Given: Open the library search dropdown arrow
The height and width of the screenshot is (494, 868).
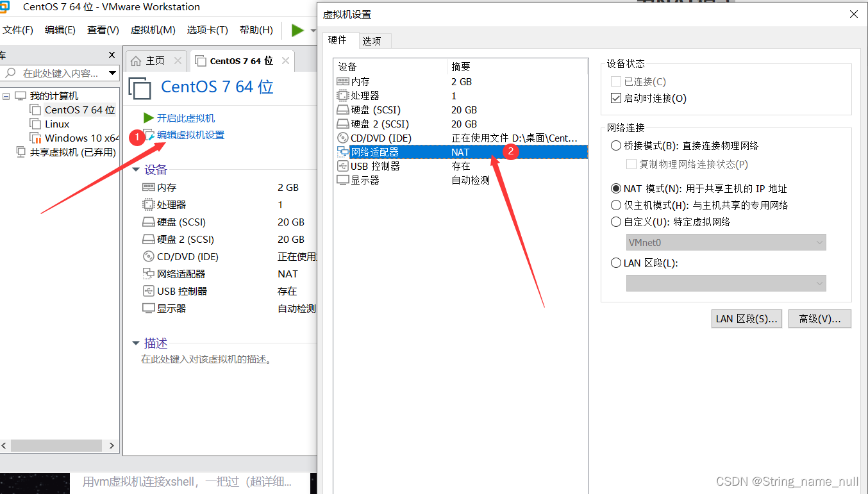Looking at the screenshot, I should coord(113,74).
